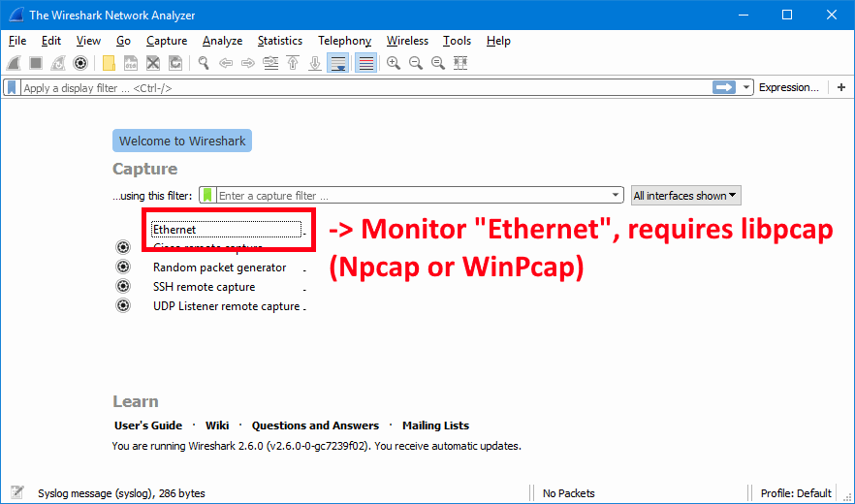Viewport: 855px width, 504px height.
Task: Click the Reload capture file icon
Action: [175, 63]
